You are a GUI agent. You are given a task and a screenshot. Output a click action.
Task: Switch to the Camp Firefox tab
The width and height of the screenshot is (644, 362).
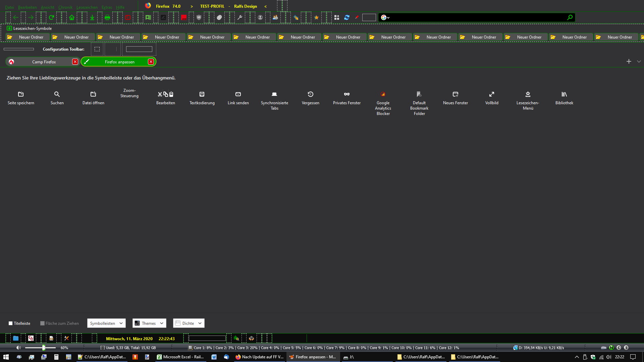click(x=44, y=62)
